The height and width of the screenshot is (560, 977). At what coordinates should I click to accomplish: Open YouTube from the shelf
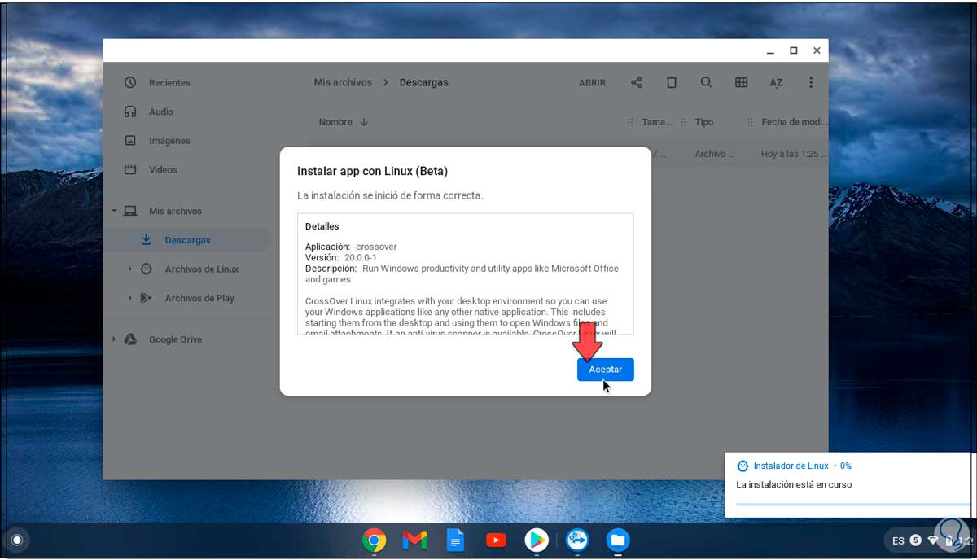[496, 540]
